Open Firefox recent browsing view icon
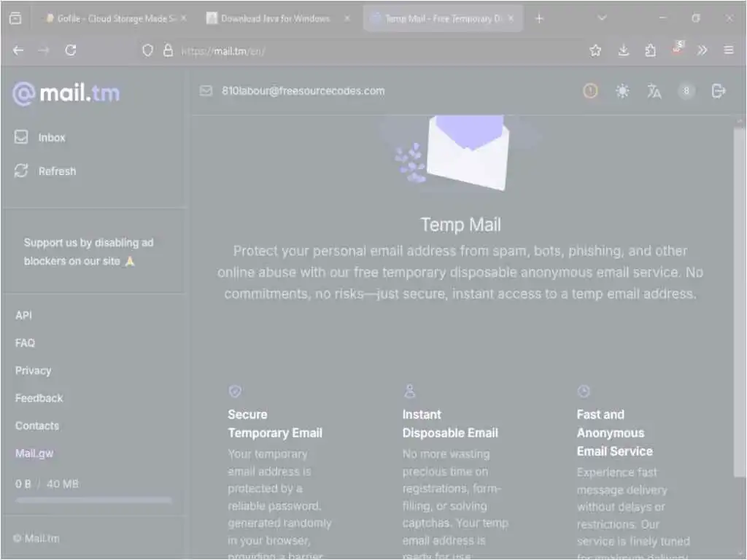Viewport: 747px width, 560px height. pos(15,18)
